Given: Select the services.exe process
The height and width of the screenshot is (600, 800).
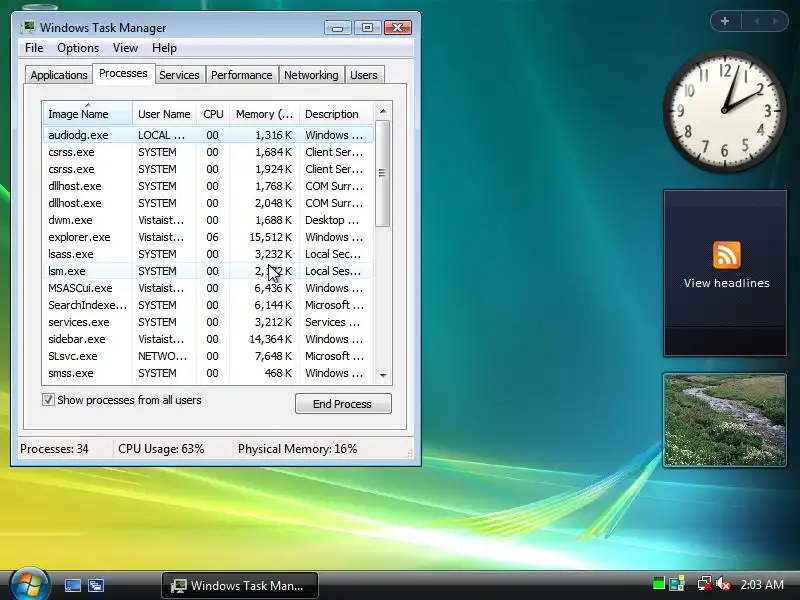Looking at the screenshot, I should [x=208, y=322].
